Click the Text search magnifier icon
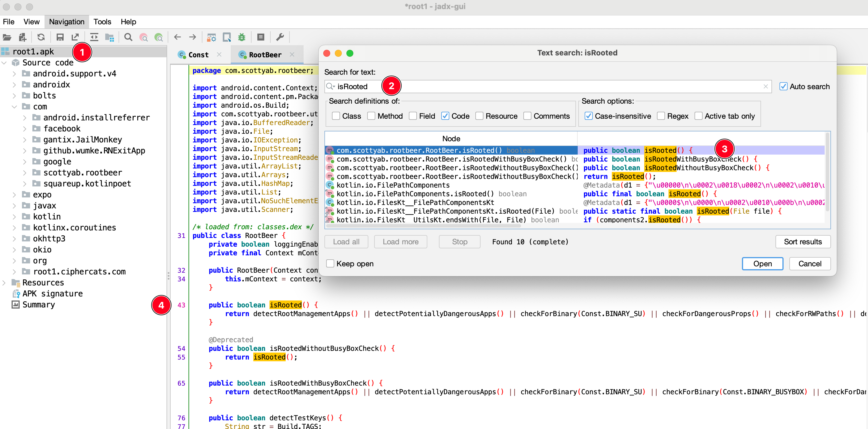 point(128,37)
